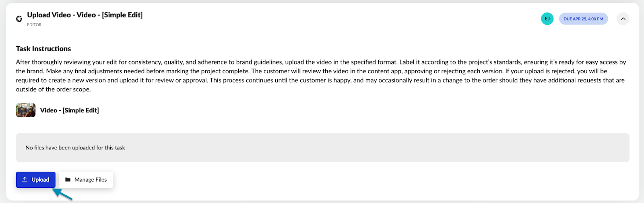Click the aperture icon beside the task title
The height and width of the screenshot is (203, 644).
(x=19, y=19)
